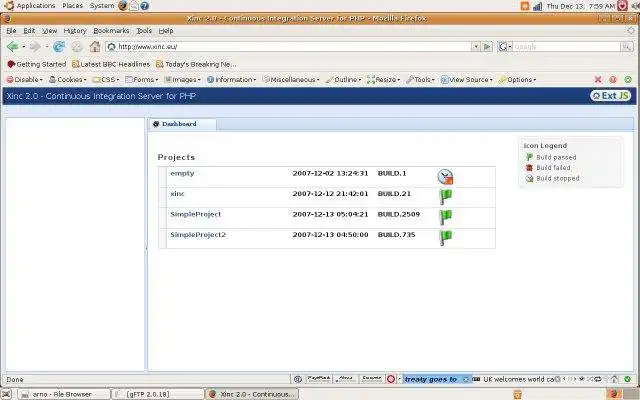Click the mail icon in the top panel
The width and height of the screenshot is (640, 400).
pos(134,5)
